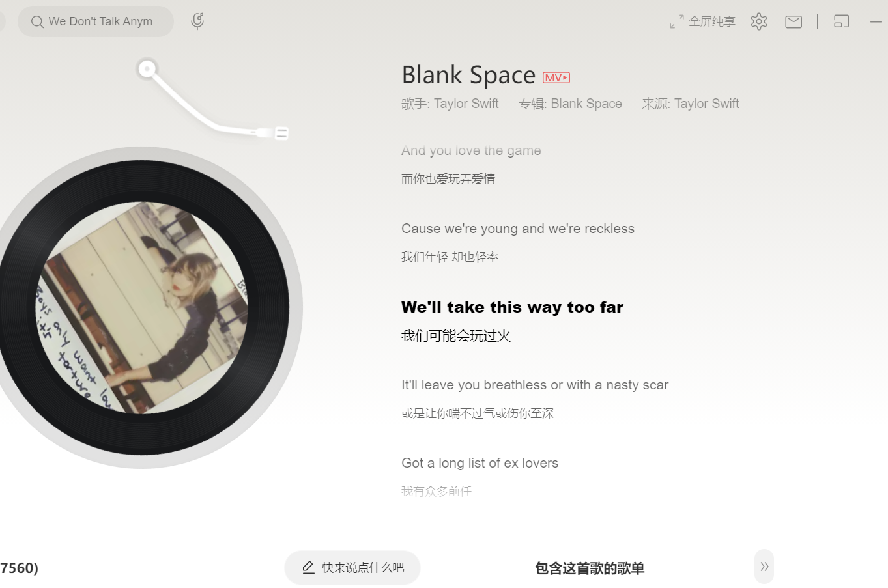Jump to lyric line Got a long list of ex lovers
The height and width of the screenshot is (588, 888).
(x=480, y=463)
